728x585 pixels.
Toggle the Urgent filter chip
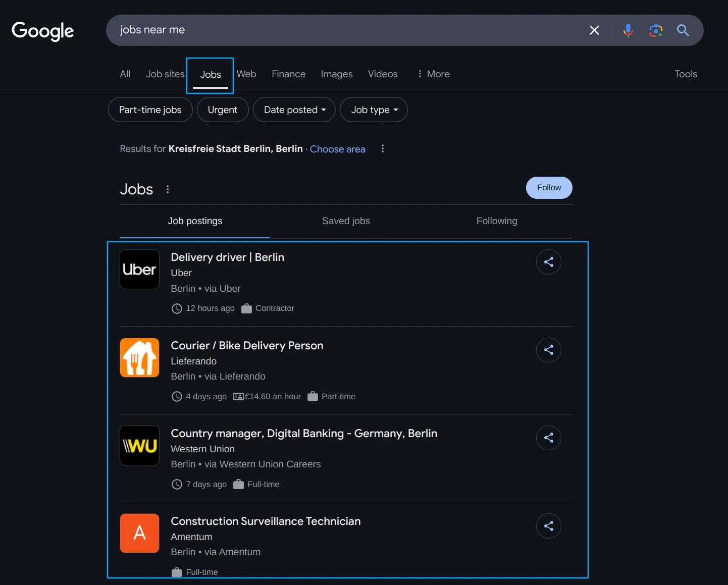[x=222, y=110]
